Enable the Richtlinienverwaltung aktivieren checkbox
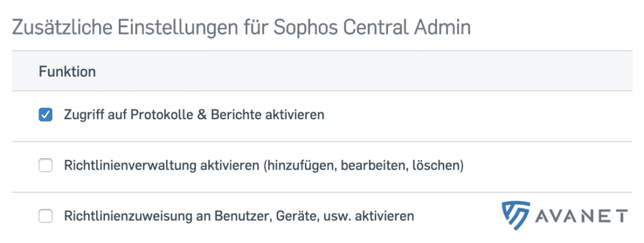Image resolution: width=644 pixels, height=243 pixels. pos(45,166)
